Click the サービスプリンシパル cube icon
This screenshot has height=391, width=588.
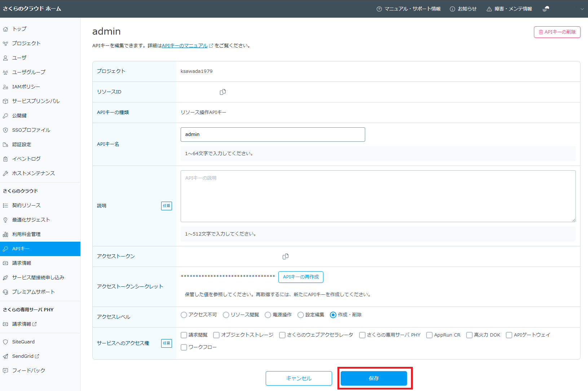click(5, 101)
